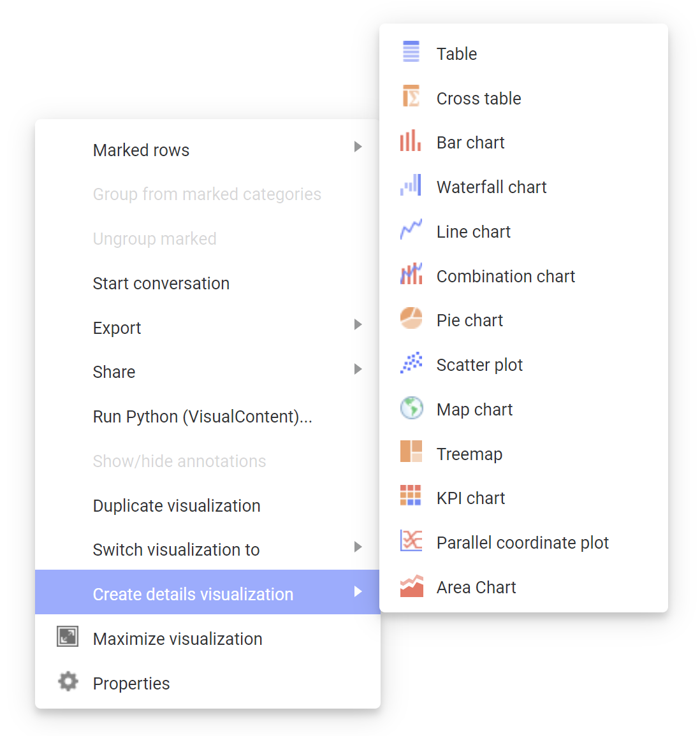Select the Table visualization icon
Image resolution: width=700 pixels, height=736 pixels.
411,52
